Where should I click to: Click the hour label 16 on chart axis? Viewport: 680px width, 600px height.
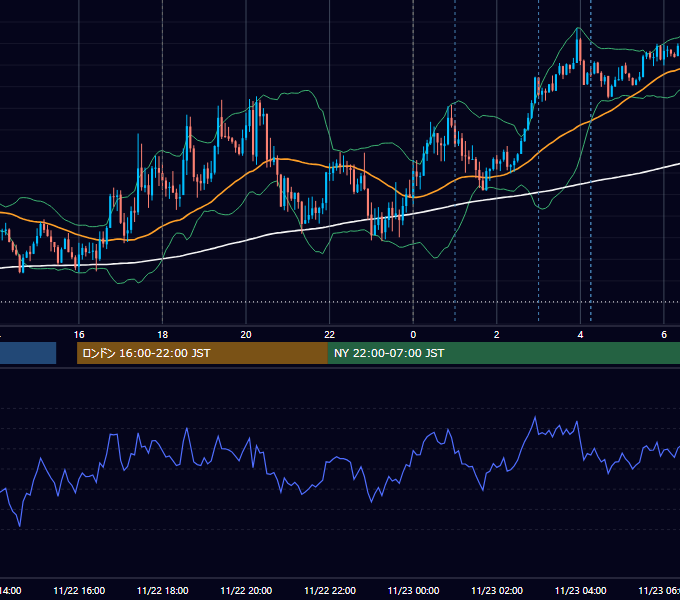coord(79,335)
